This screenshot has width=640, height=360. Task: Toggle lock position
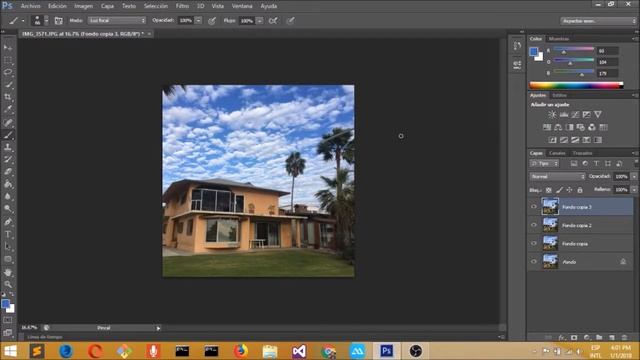569,190
